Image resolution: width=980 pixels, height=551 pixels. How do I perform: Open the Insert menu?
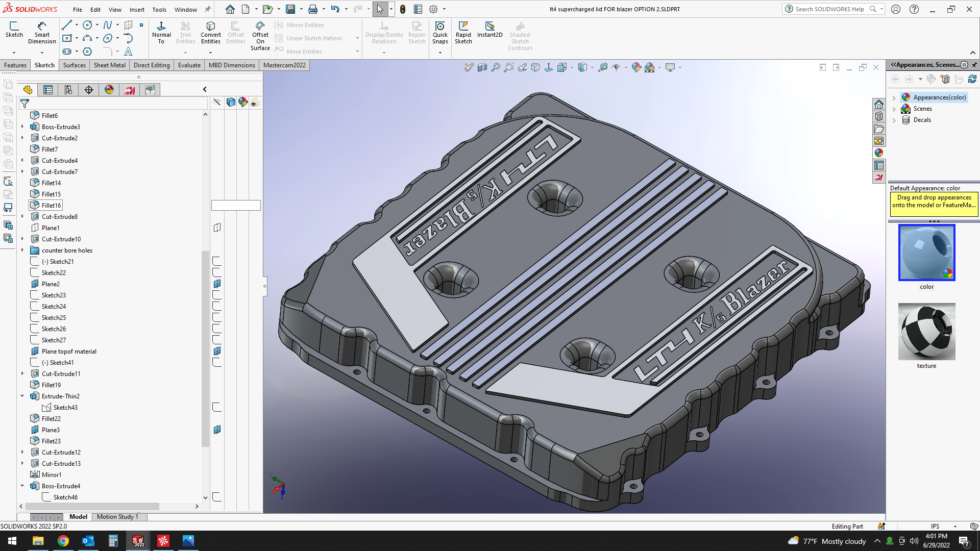[137, 10]
